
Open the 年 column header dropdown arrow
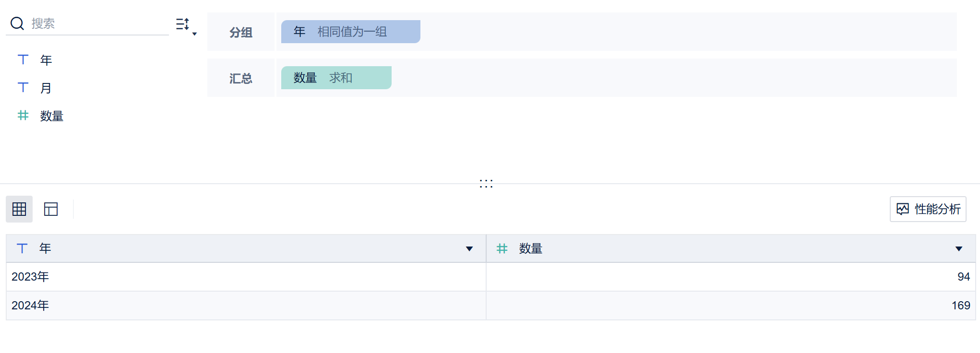click(469, 249)
